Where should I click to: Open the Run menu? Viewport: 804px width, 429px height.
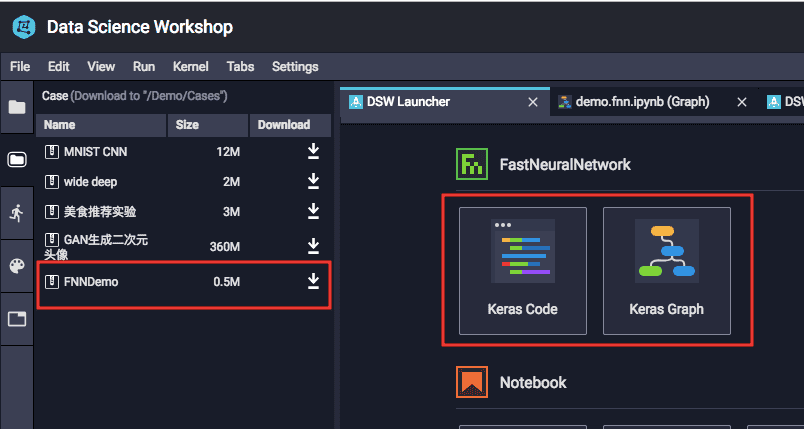144,67
